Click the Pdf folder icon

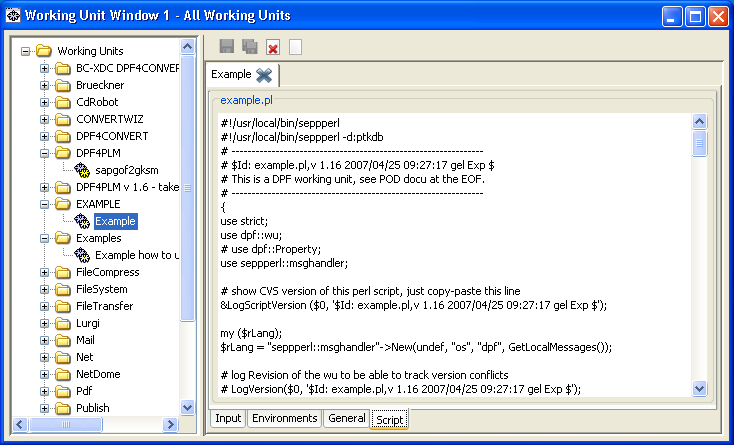(63, 391)
